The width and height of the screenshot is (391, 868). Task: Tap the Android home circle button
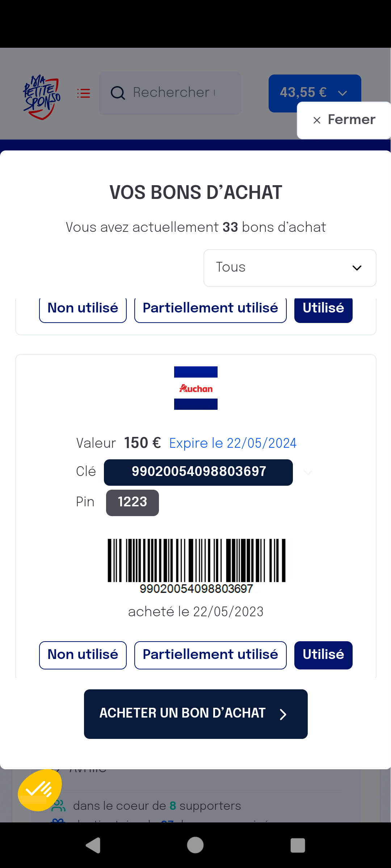[195, 846]
